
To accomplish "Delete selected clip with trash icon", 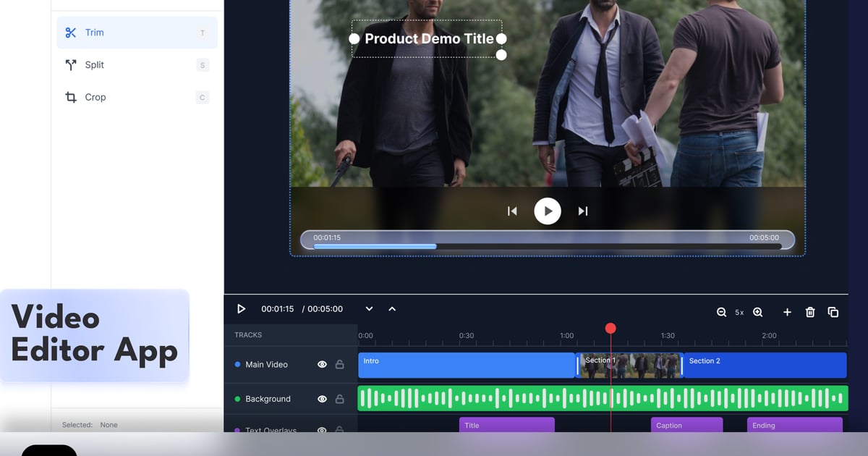I will tap(810, 312).
